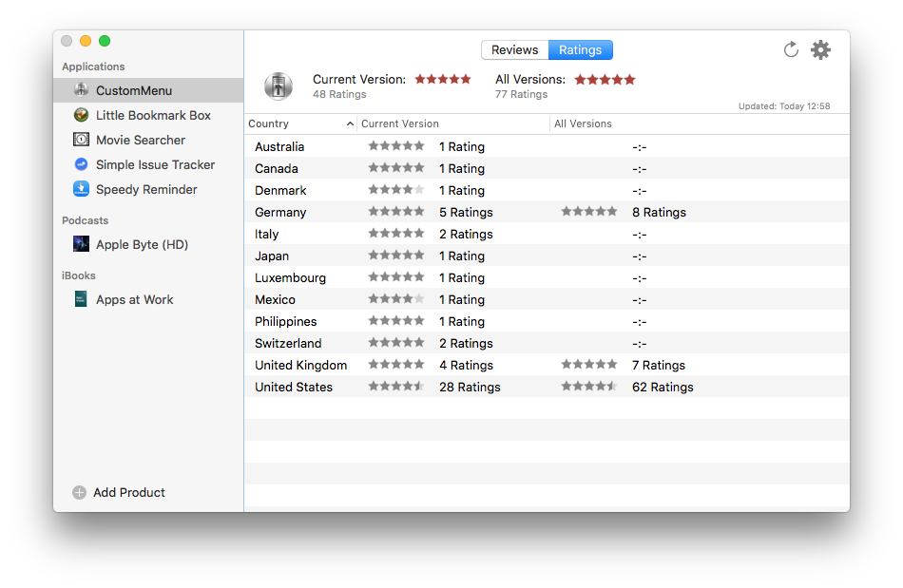Select the Mexico country name

[x=276, y=300]
